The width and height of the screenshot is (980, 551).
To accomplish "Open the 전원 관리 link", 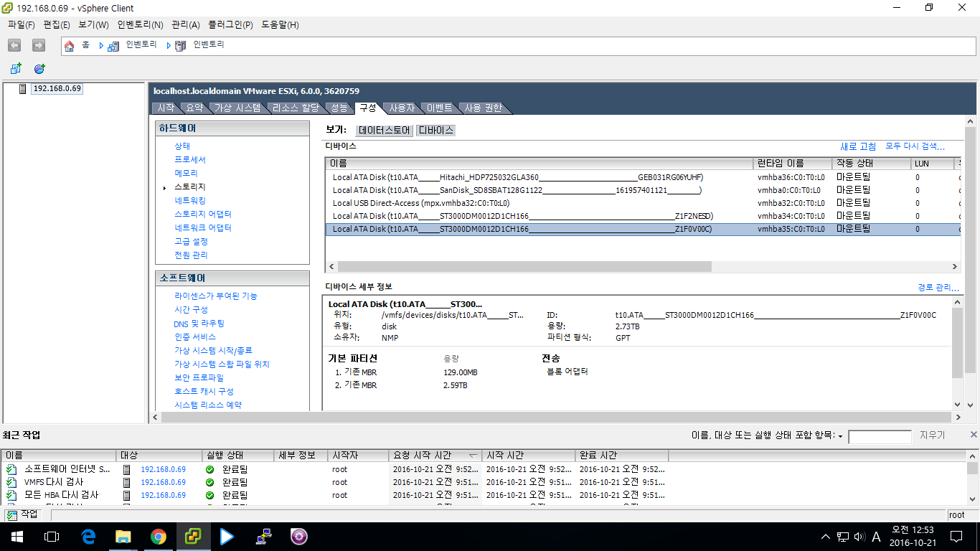I will pyautogui.click(x=191, y=255).
